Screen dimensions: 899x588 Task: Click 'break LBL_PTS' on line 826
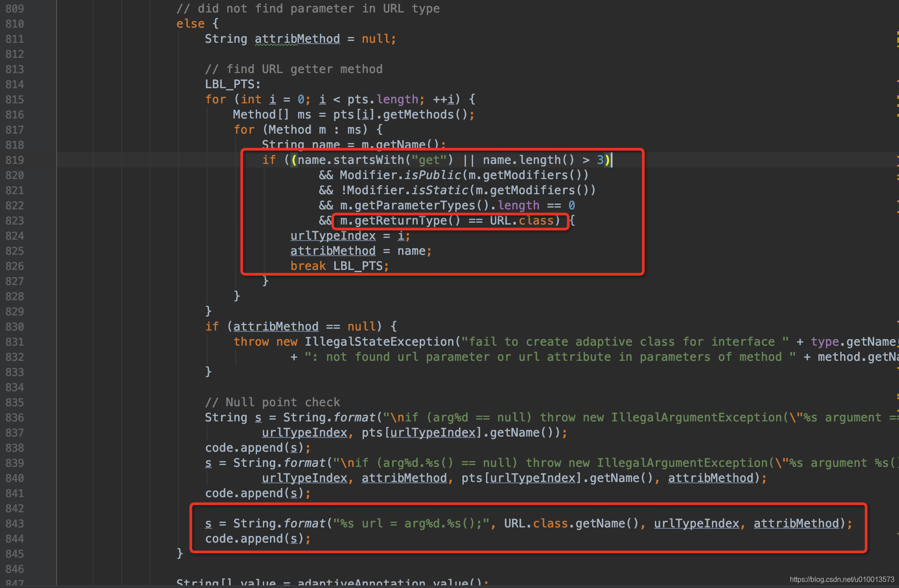click(336, 266)
